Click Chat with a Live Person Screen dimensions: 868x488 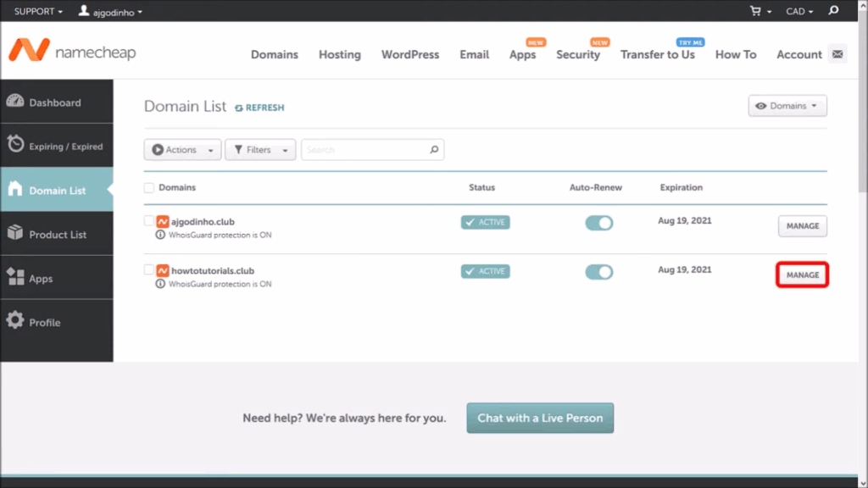[x=540, y=418]
